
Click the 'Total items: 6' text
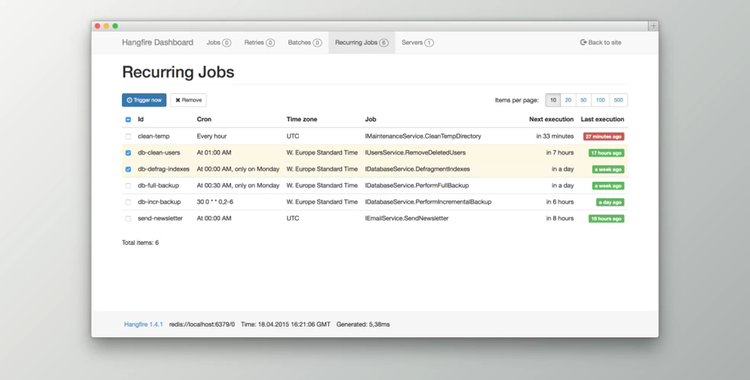coord(140,243)
